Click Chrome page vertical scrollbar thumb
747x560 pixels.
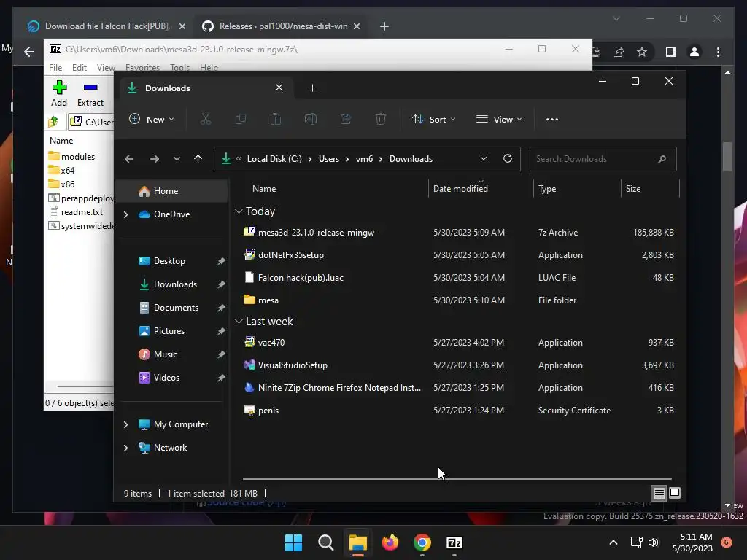click(x=727, y=157)
